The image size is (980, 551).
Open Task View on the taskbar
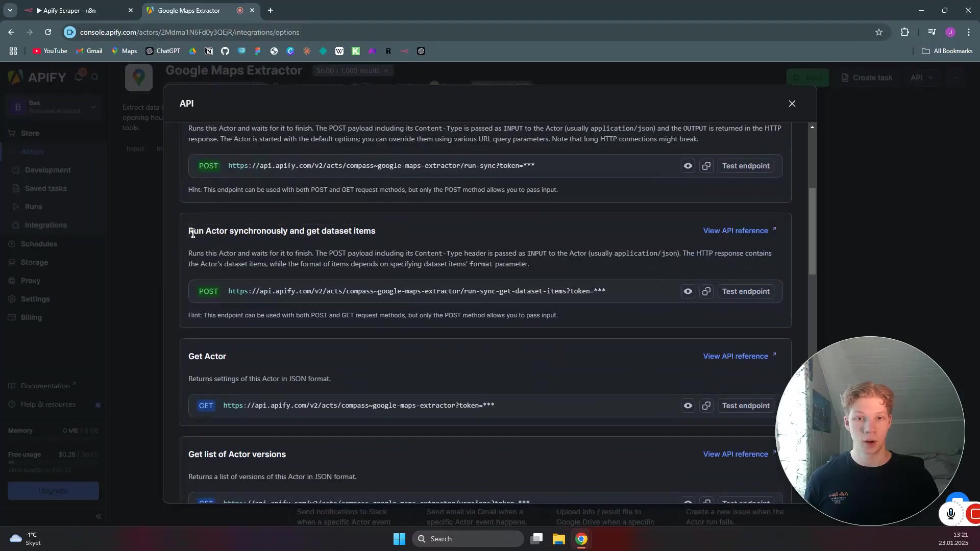tap(536, 539)
